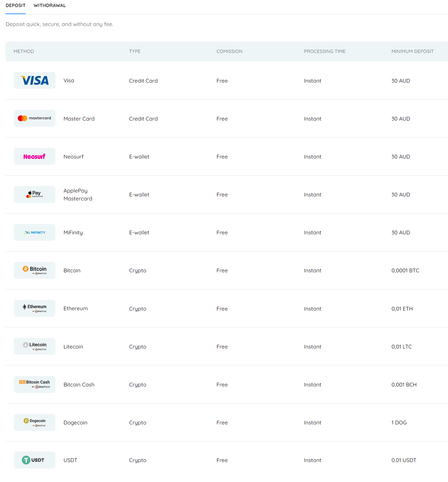The width and height of the screenshot is (448, 482).
Task: Click the PROCESSING TIME column header
Action: coord(325,51)
